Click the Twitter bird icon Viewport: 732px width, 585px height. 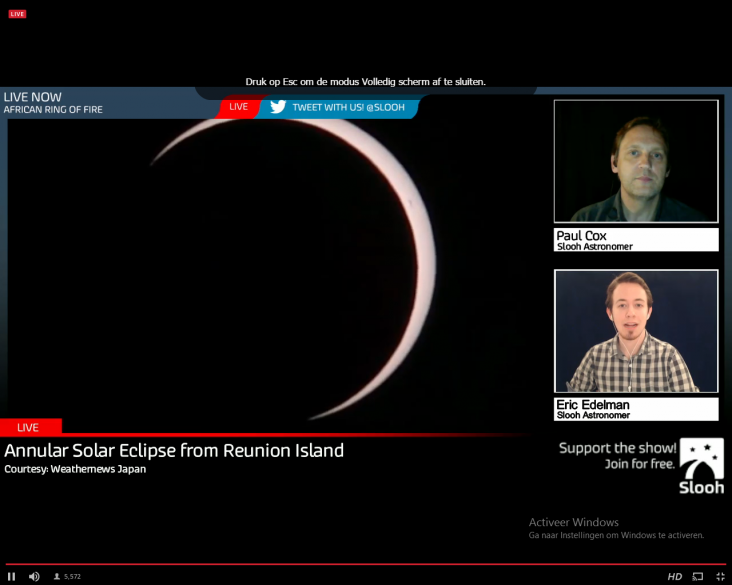pos(278,107)
